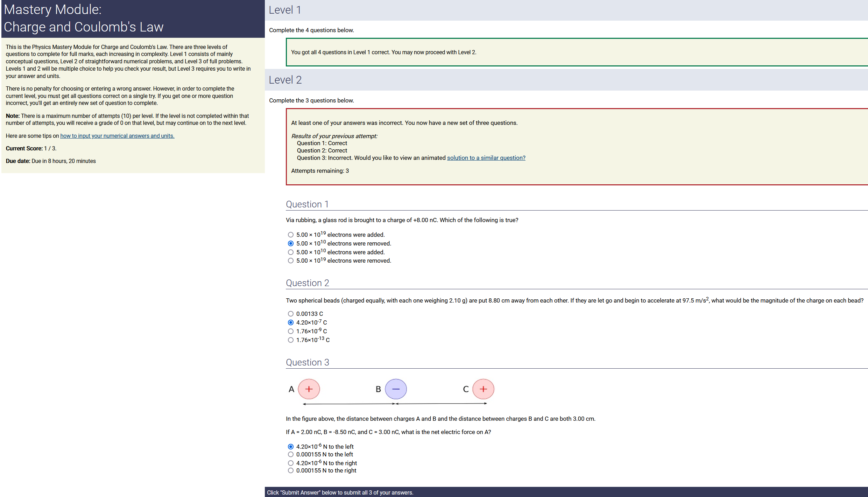
Task: Click positive charge A in the figure
Action: [309, 389]
